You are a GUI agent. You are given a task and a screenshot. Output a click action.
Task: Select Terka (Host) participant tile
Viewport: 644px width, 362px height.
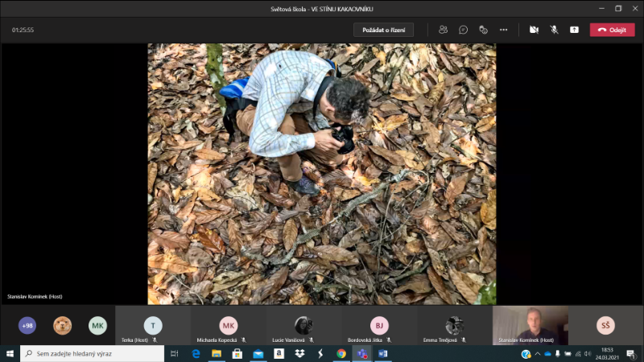[x=153, y=325]
